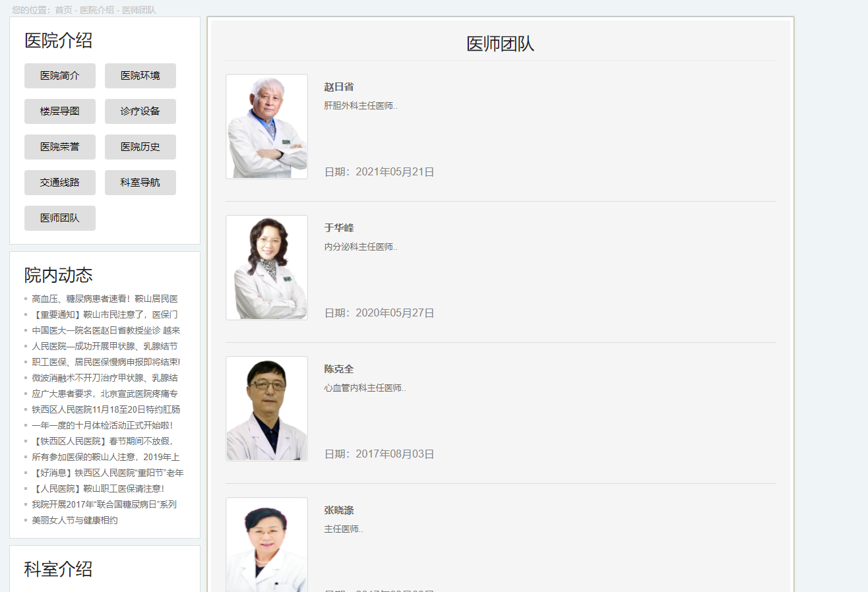Open 赵日省 doctor photo
This screenshot has height=592, width=868.
[266, 127]
